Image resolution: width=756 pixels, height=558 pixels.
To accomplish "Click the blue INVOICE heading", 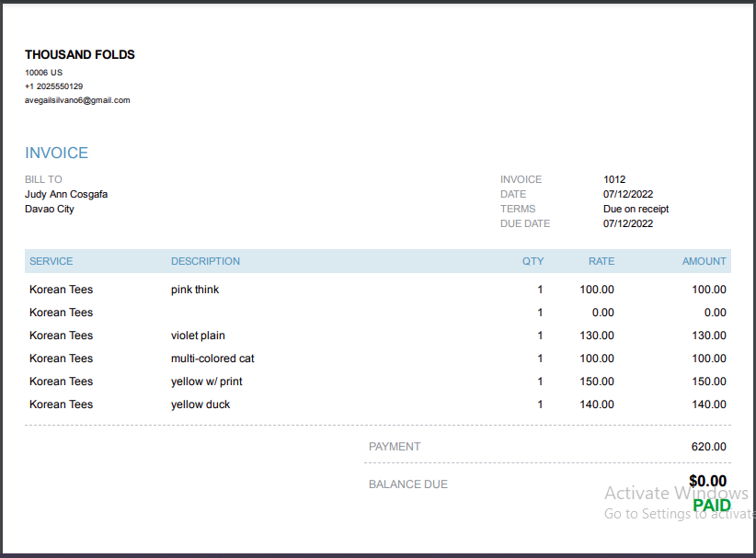I will pyautogui.click(x=56, y=153).
